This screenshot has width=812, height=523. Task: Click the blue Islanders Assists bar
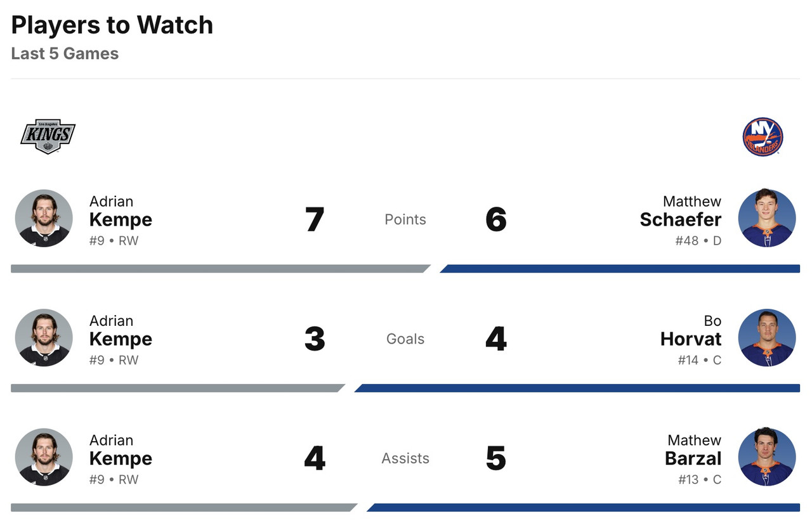tap(584, 508)
